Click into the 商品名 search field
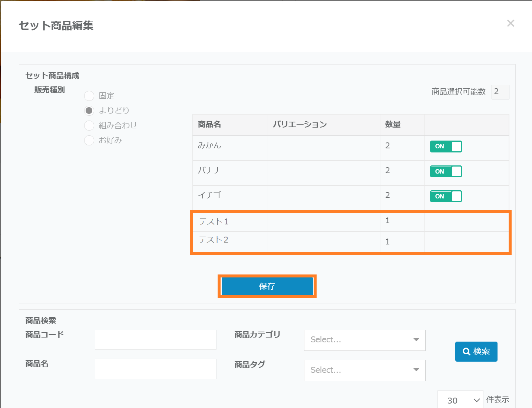 155,369
